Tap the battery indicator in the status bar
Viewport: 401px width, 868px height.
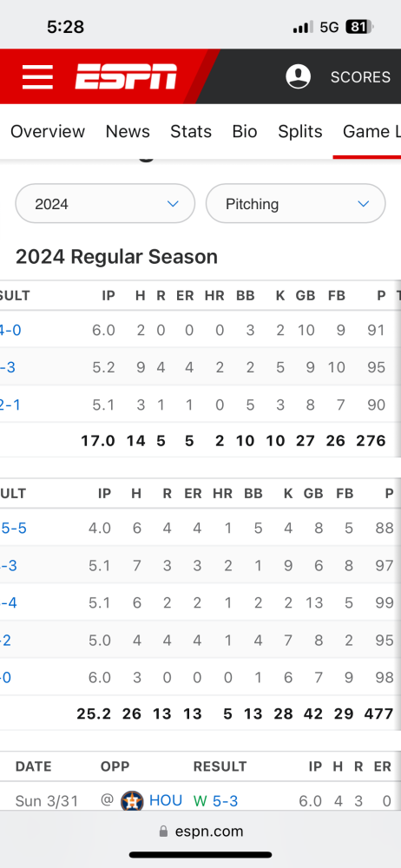(x=359, y=27)
